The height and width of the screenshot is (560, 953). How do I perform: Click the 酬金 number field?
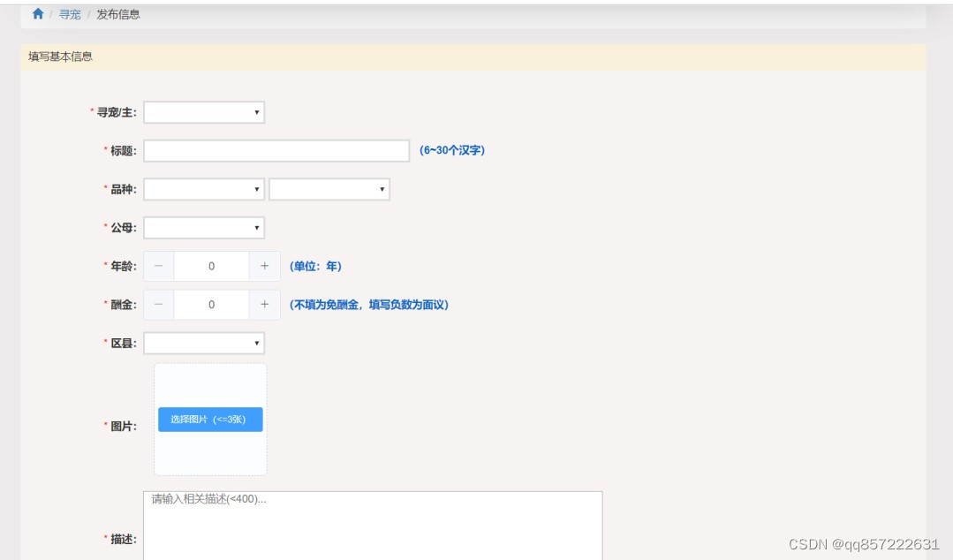pyautogui.click(x=211, y=305)
